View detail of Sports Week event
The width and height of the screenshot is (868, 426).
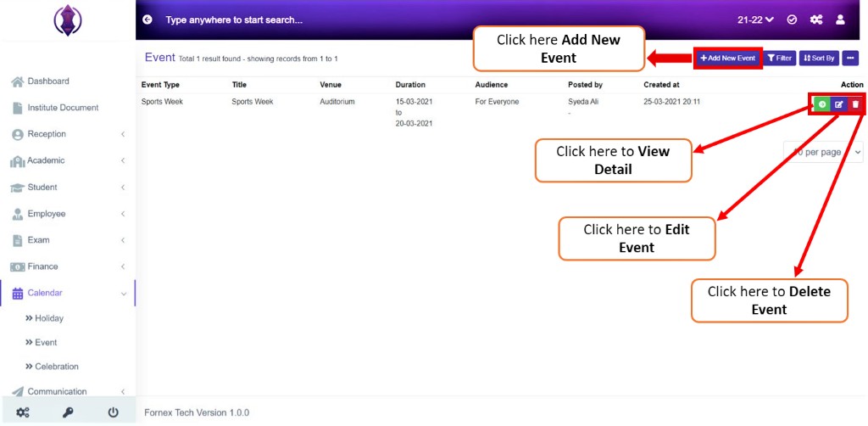point(822,104)
